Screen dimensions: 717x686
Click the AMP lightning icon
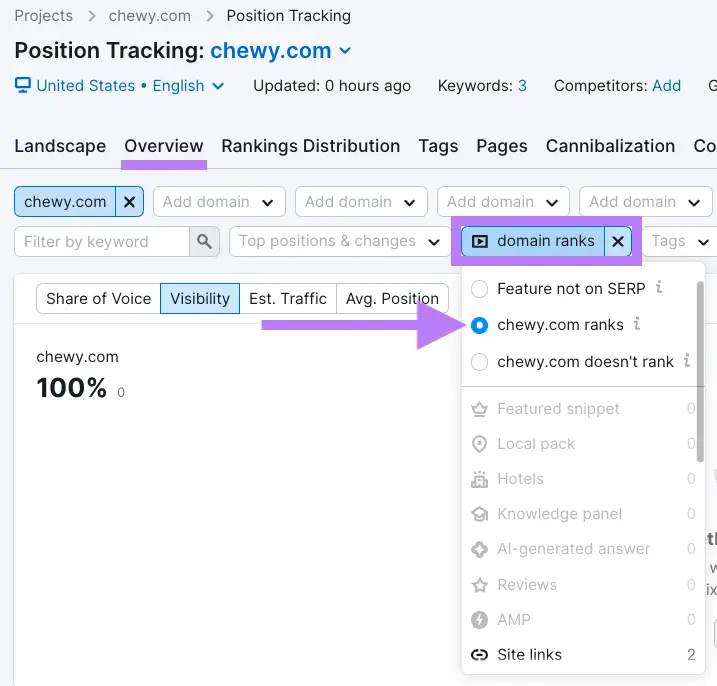point(479,620)
